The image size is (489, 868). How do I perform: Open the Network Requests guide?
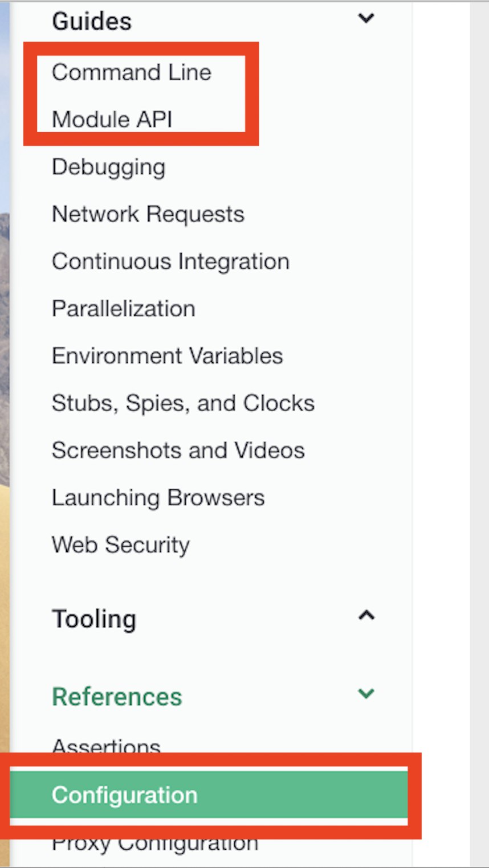(148, 214)
